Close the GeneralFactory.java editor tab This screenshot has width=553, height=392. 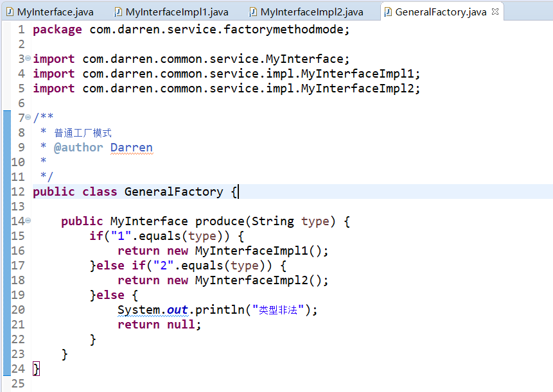(495, 12)
